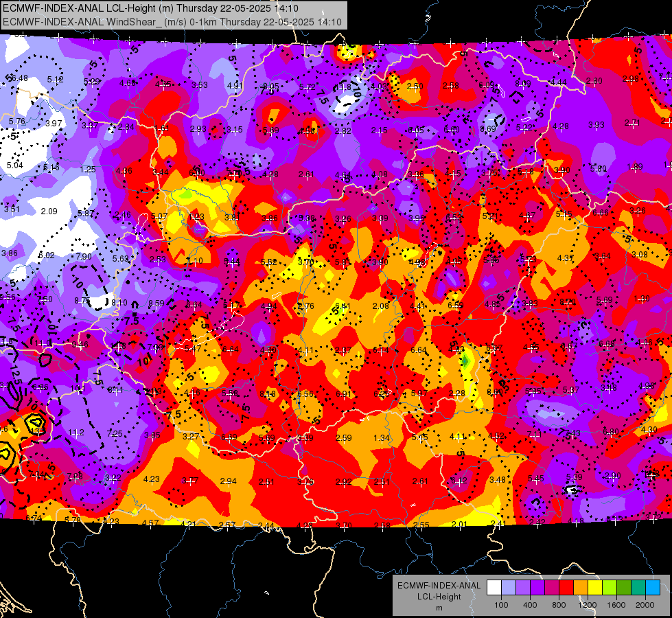Click the wind shear value 1.34
The width and height of the screenshot is (672, 618).
click(x=382, y=438)
